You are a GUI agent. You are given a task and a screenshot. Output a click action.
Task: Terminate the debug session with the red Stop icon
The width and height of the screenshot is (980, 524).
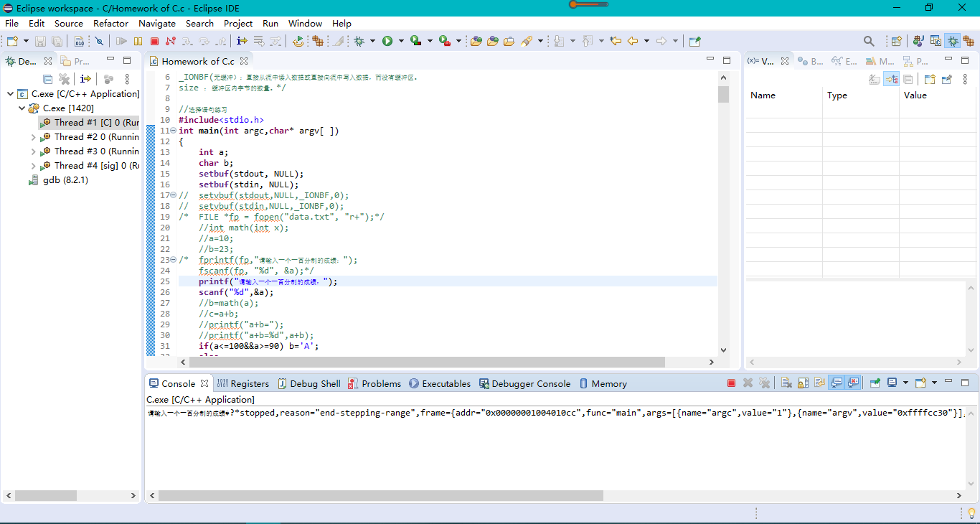click(x=154, y=41)
